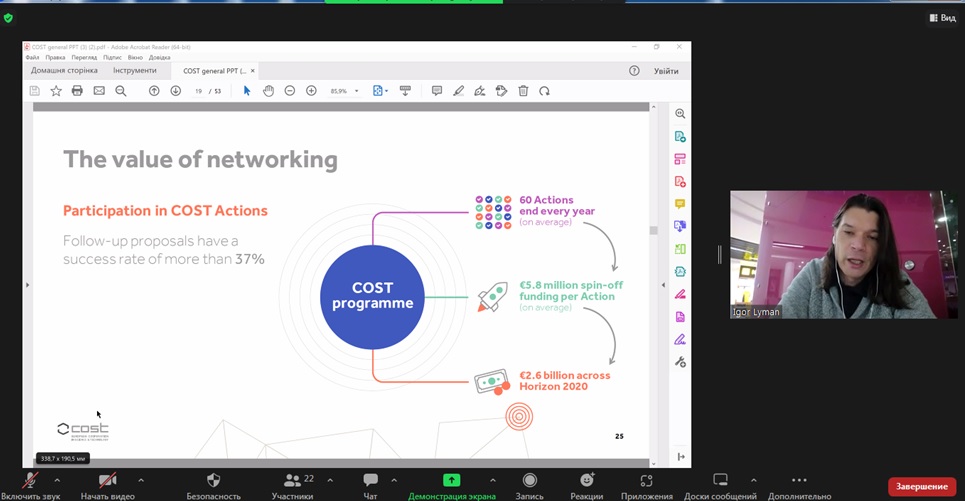Open More Tools wrench in right panel
This screenshot has width=965, height=501.
(680, 362)
